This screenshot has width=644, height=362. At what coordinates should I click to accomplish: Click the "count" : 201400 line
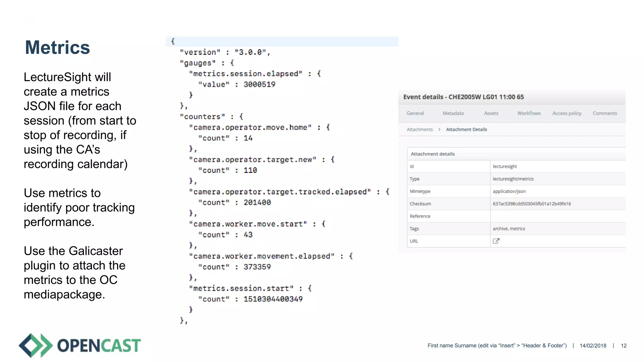(x=234, y=203)
